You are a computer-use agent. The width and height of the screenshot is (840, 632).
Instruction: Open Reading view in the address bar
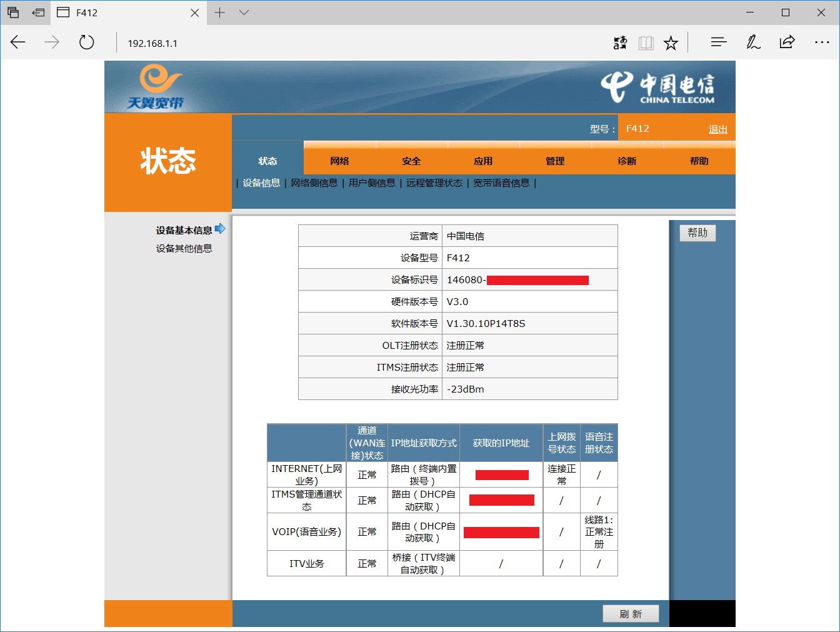point(646,43)
